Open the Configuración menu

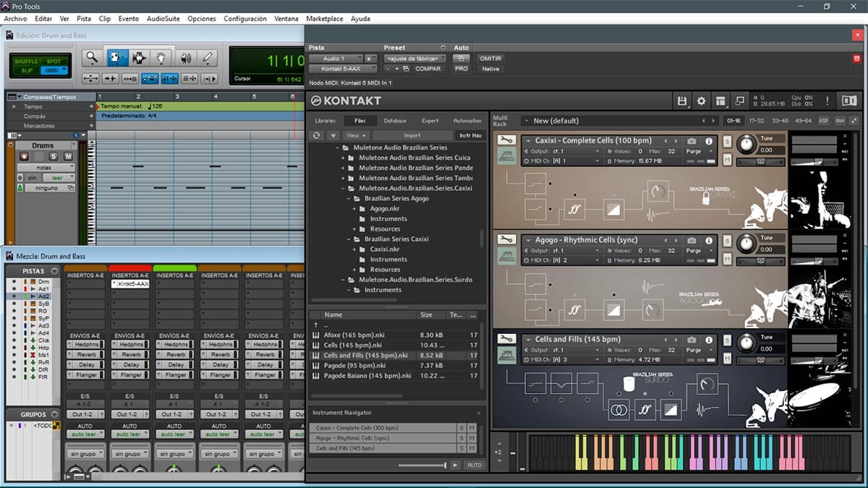[245, 19]
